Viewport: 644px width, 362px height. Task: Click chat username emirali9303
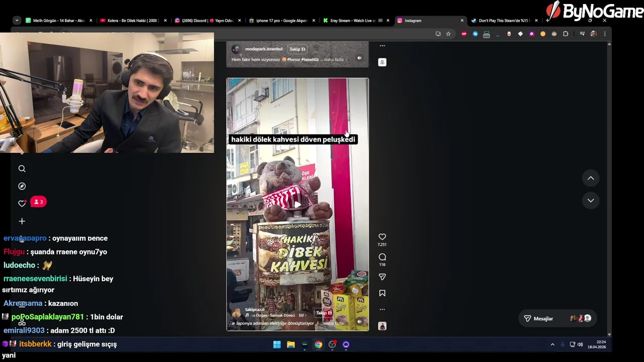click(x=24, y=330)
